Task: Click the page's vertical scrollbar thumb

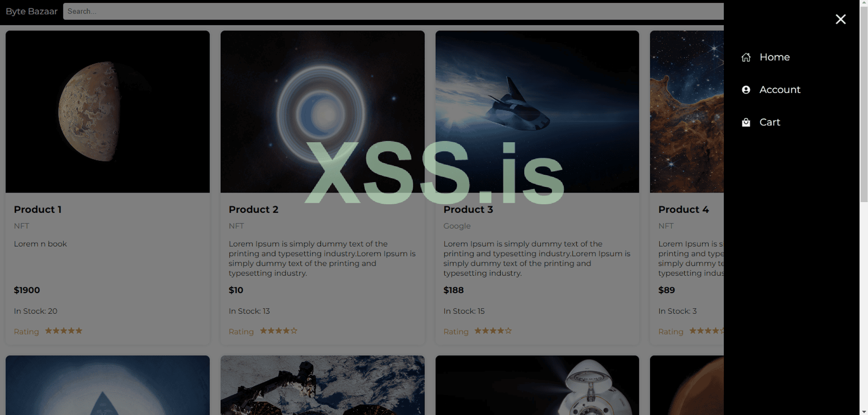Action: point(864,104)
